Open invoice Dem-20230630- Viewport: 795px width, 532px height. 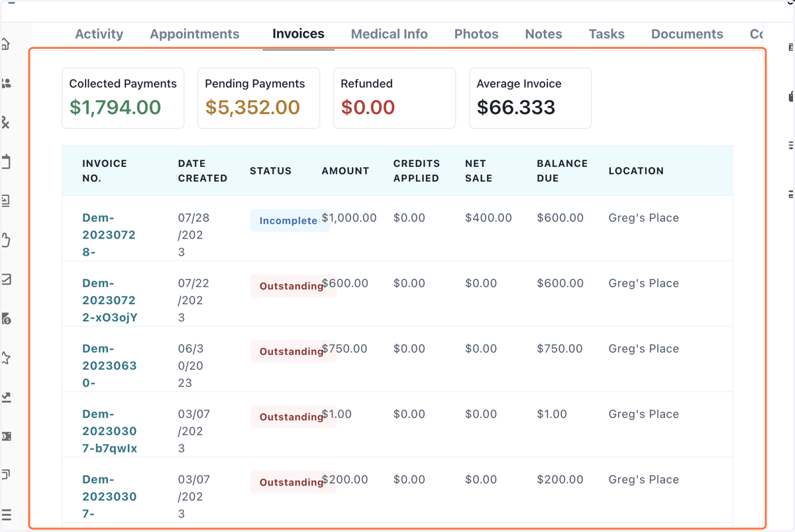[109, 366]
